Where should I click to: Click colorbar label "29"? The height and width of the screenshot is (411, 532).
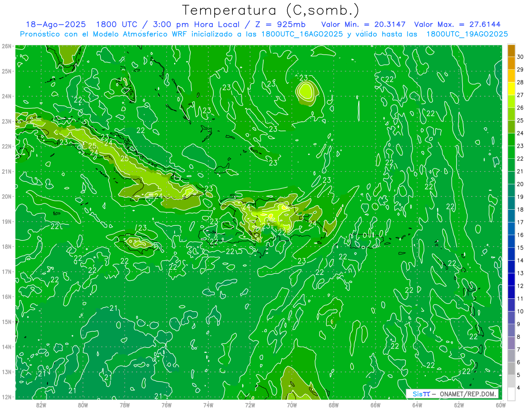(x=520, y=69)
